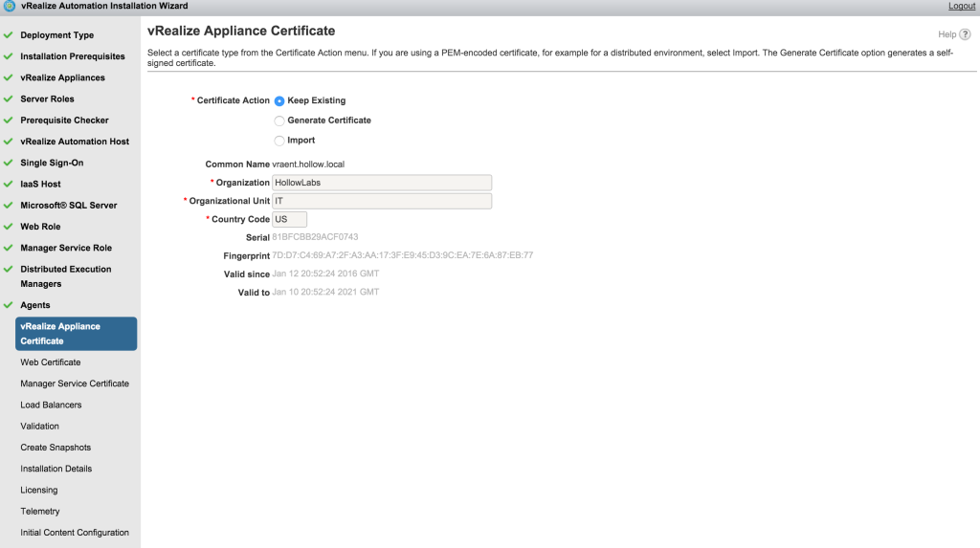This screenshot has width=980, height=548.
Task: Jump to the Prerequisite Checker step
Action: (64, 121)
